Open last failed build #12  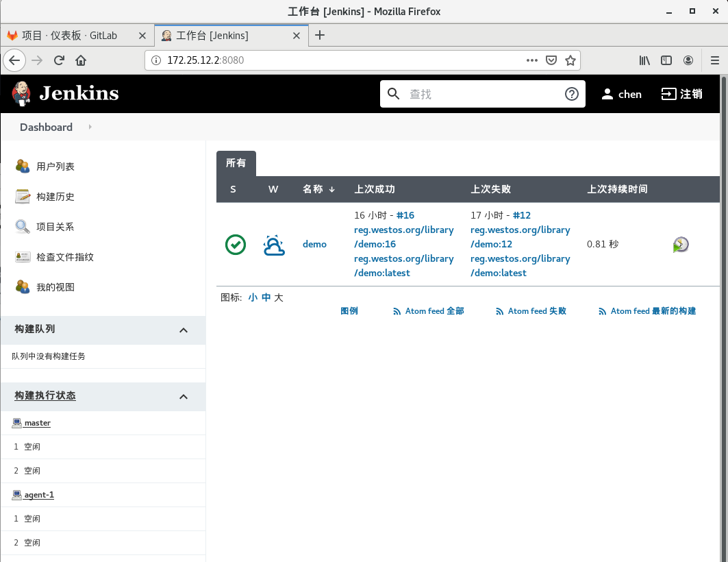tap(522, 215)
